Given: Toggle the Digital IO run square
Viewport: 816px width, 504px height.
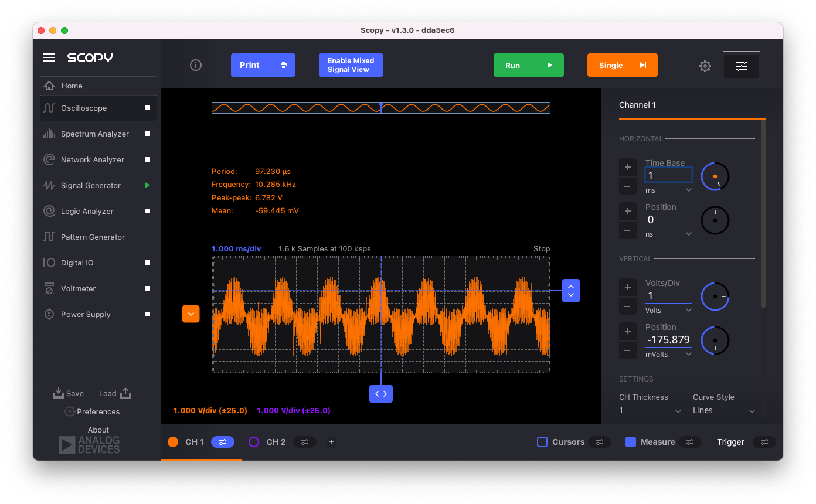Looking at the screenshot, I should (148, 263).
